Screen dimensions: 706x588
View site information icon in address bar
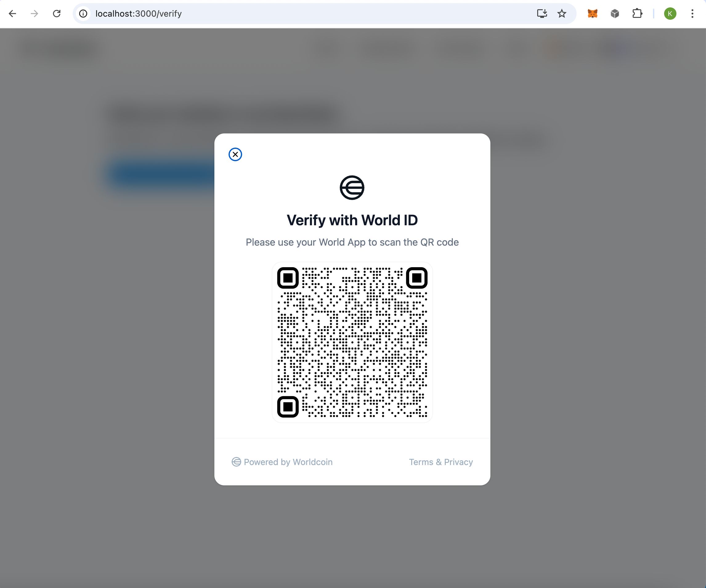(83, 14)
